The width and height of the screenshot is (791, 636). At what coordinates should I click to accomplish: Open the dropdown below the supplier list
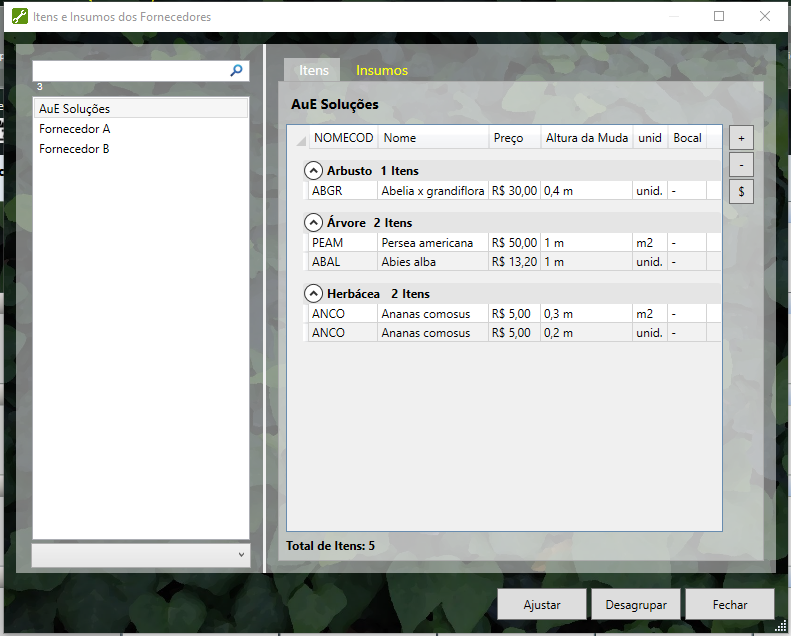pos(141,555)
